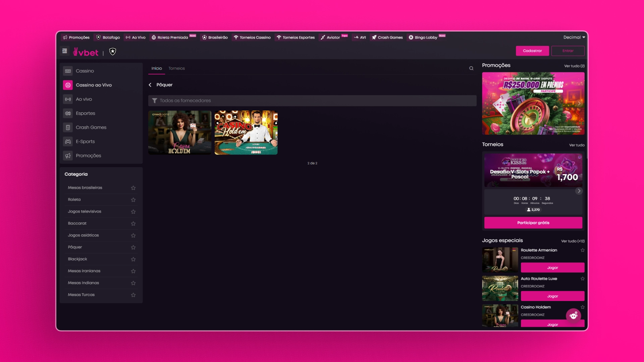Screen dimensions: 644x362
Task: Go back using arrow beside Pôquer
Action: coord(150,85)
